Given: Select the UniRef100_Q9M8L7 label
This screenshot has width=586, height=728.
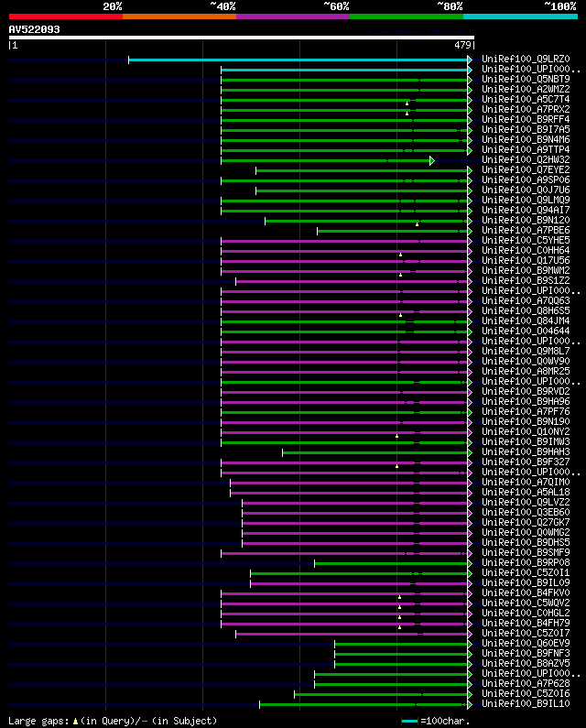Looking at the screenshot, I should pos(526,351).
